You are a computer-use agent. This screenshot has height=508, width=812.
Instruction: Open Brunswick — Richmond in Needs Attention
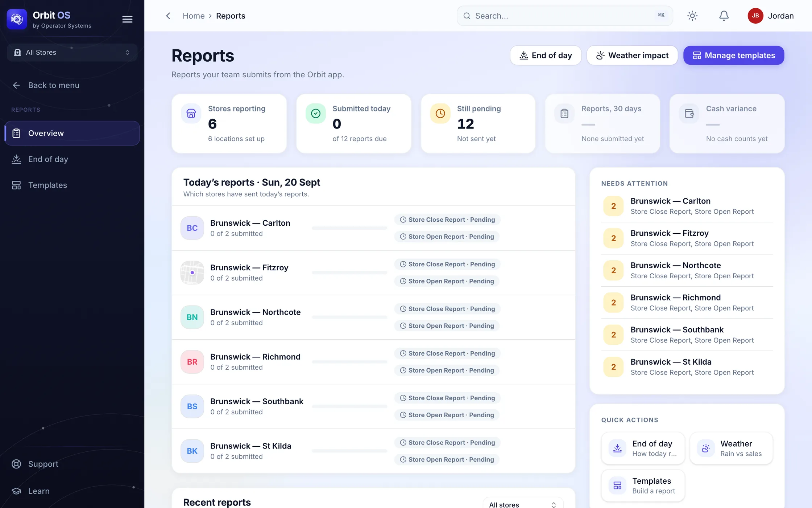coord(687,303)
